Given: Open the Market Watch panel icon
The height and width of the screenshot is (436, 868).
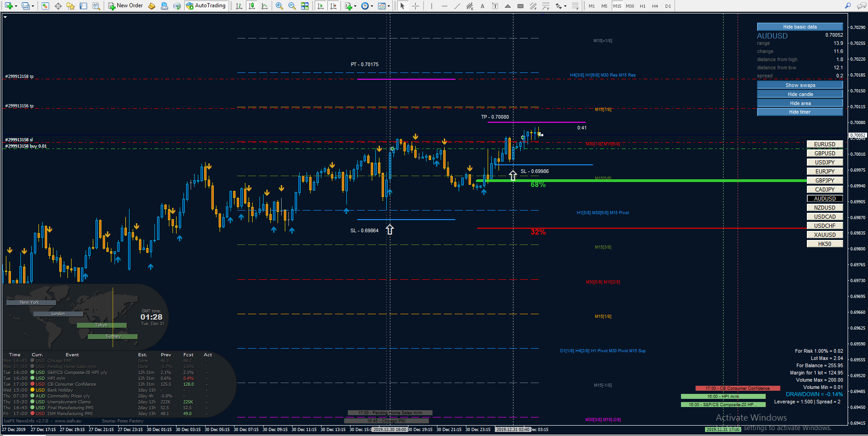Looking at the screenshot, I should (x=45, y=6).
